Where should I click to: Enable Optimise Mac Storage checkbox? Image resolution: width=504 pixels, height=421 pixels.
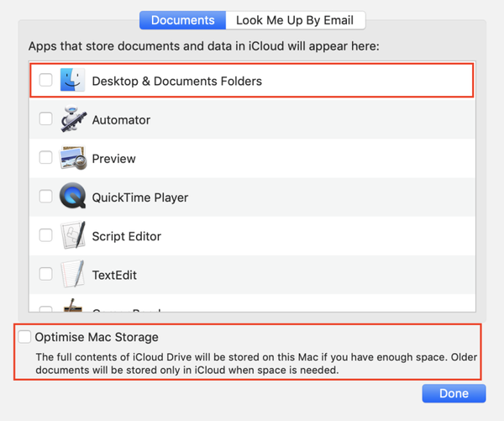pyautogui.click(x=26, y=337)
